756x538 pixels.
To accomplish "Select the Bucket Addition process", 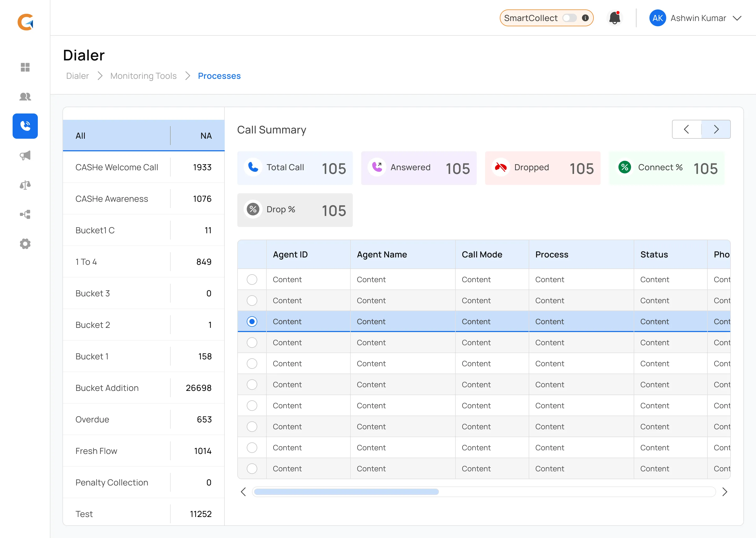I will tap(107, 388).
